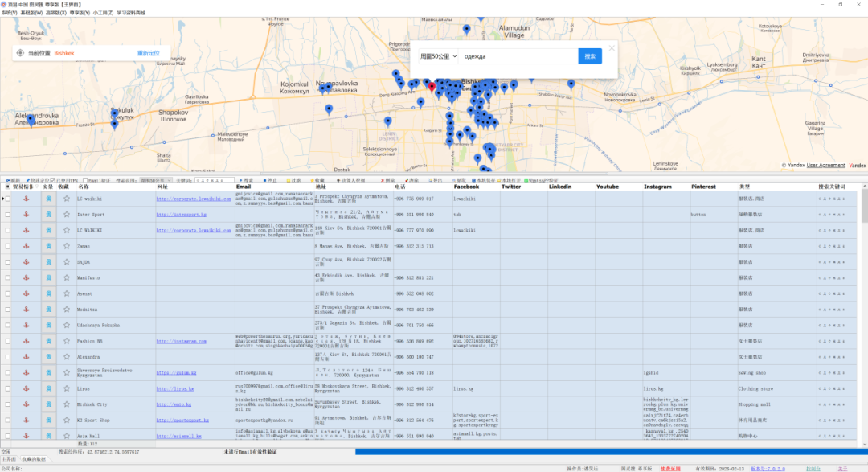The width and height of the screenshot is (868, 472).
Task: Favorite the Zaman row with its star
Action: pyautogui.click(x=67, y=246)
